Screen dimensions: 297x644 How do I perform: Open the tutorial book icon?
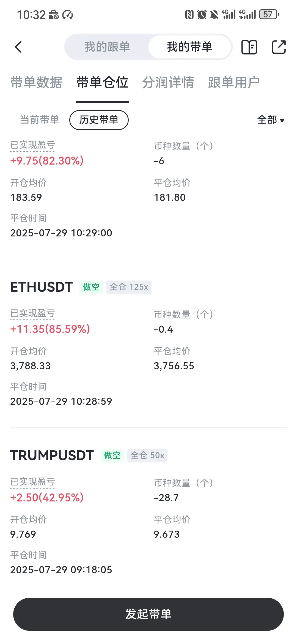249,47
